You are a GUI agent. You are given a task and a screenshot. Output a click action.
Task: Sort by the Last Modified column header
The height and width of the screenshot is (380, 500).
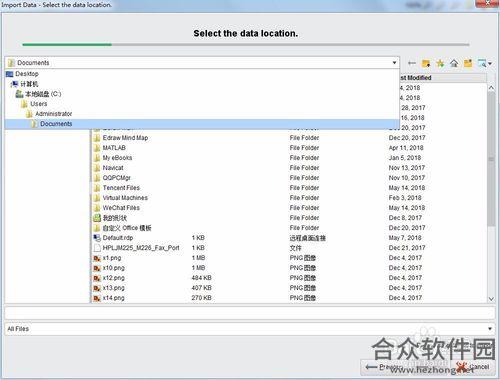[443, 78]
